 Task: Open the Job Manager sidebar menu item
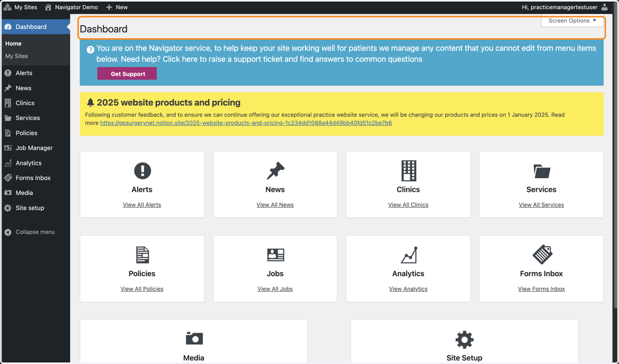35,148
